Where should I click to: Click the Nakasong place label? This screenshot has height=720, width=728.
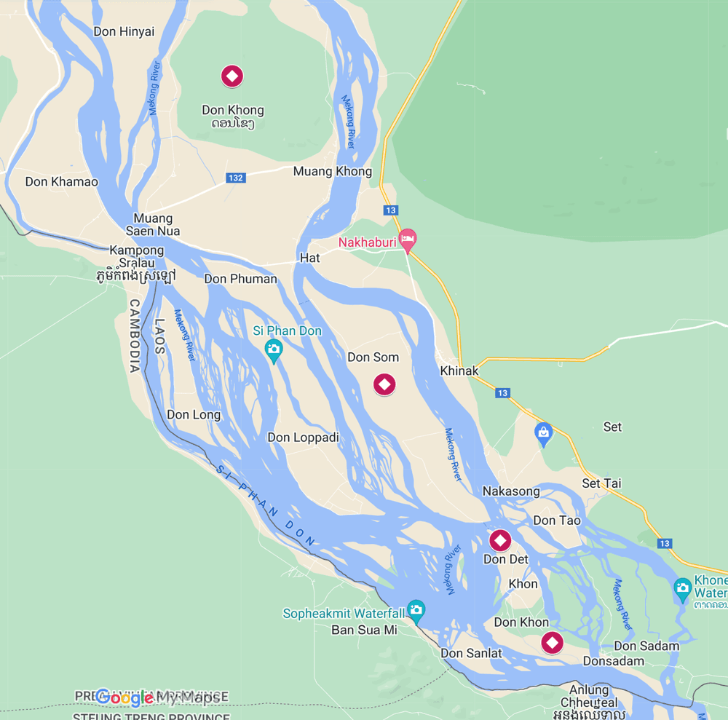(511, 491)
